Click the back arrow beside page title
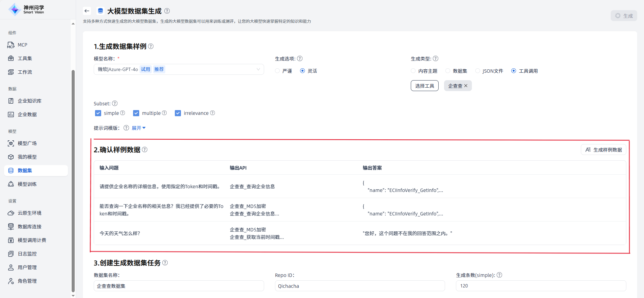Viewport: 644px width, 298px height. click(87, 11)
